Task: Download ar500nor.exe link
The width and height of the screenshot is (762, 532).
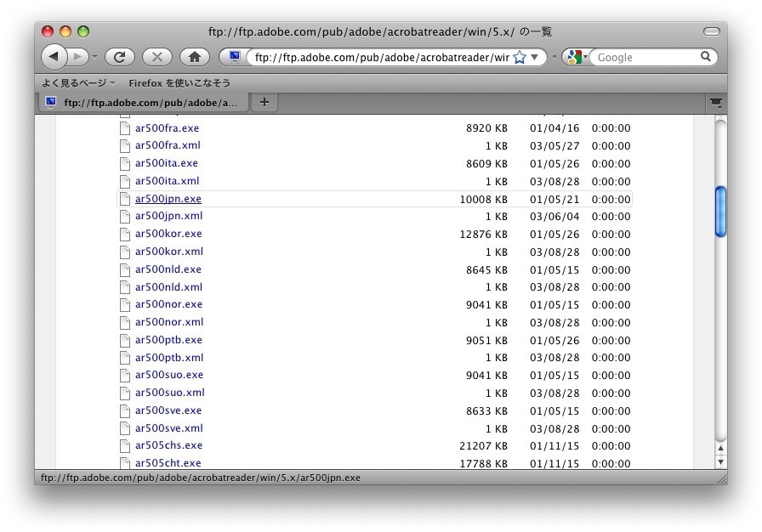Action: [168, 304]
